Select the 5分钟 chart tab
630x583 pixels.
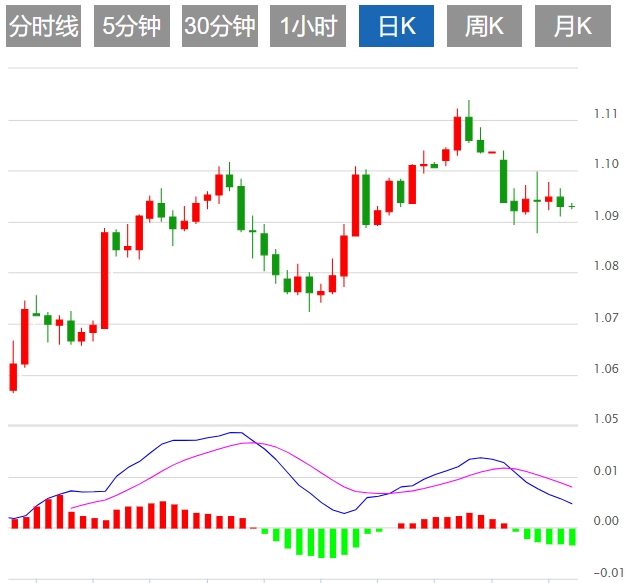(x=132, y=27)
